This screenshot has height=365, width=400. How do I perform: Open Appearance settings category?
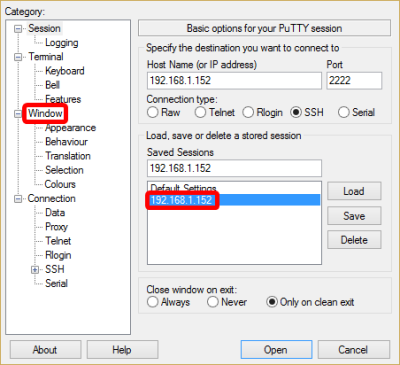(x=70, y=128)
